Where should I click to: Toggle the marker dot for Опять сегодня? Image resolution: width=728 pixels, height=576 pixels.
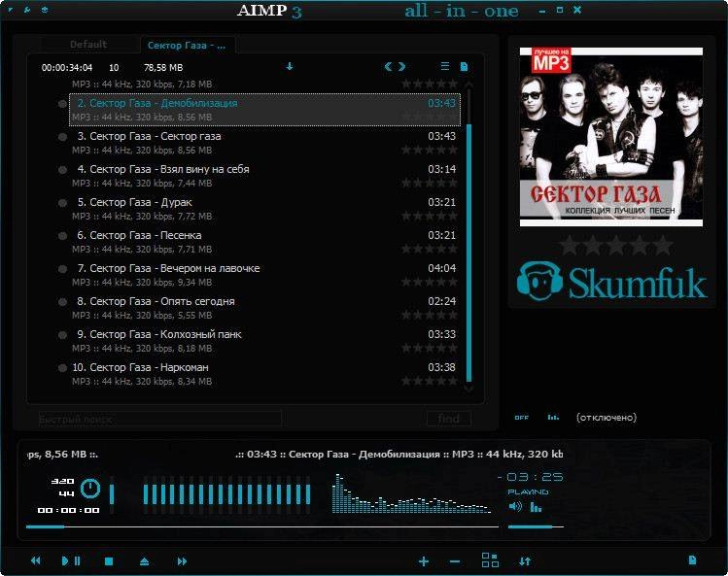(x=62, y=302)
